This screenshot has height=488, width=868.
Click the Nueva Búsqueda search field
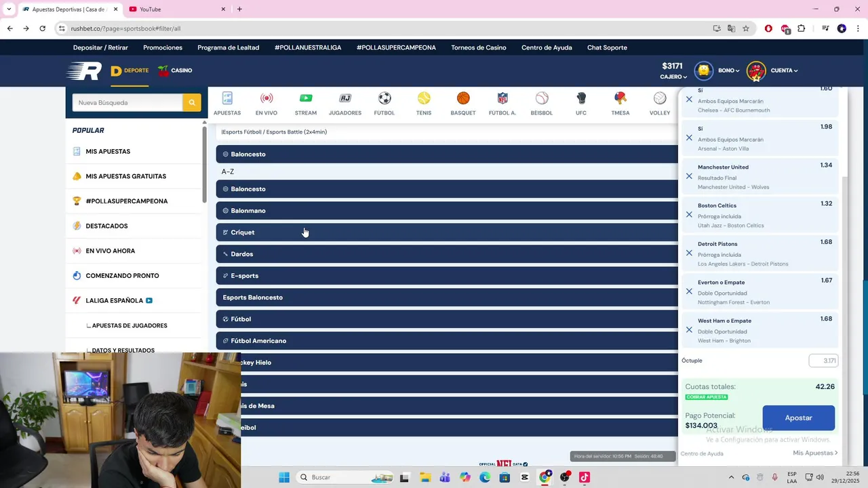coord(127,102)
